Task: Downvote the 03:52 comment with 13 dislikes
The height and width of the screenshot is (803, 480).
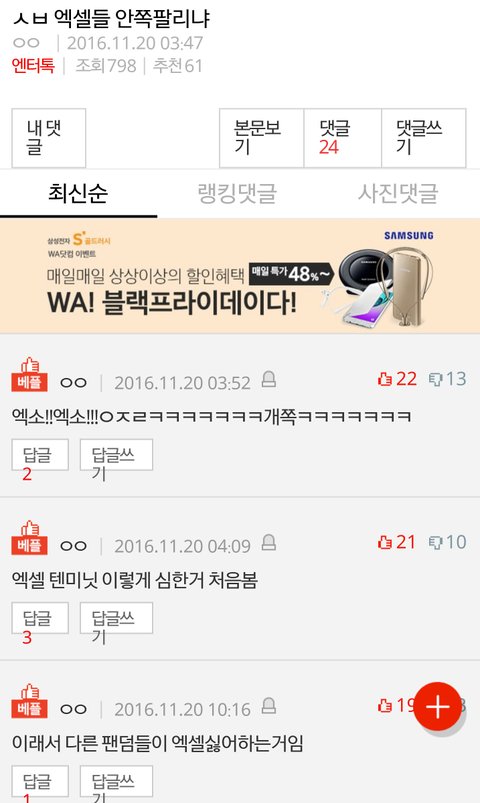Action: tap(447, 379)
